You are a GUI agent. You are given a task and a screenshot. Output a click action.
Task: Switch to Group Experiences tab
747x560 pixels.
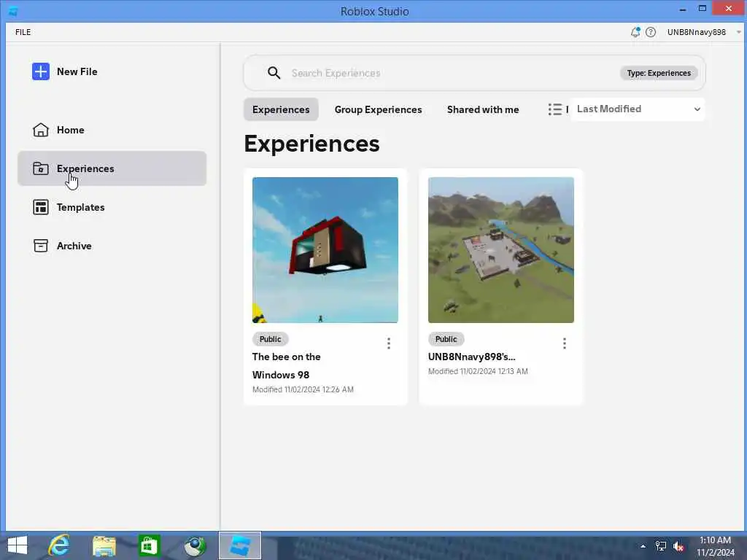point(379,109)
